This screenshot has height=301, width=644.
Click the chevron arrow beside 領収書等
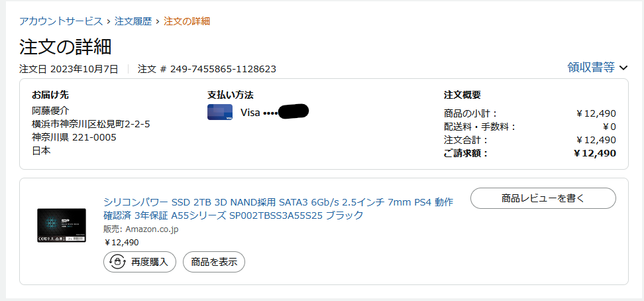pyautogui.click(x=623, y=68)
